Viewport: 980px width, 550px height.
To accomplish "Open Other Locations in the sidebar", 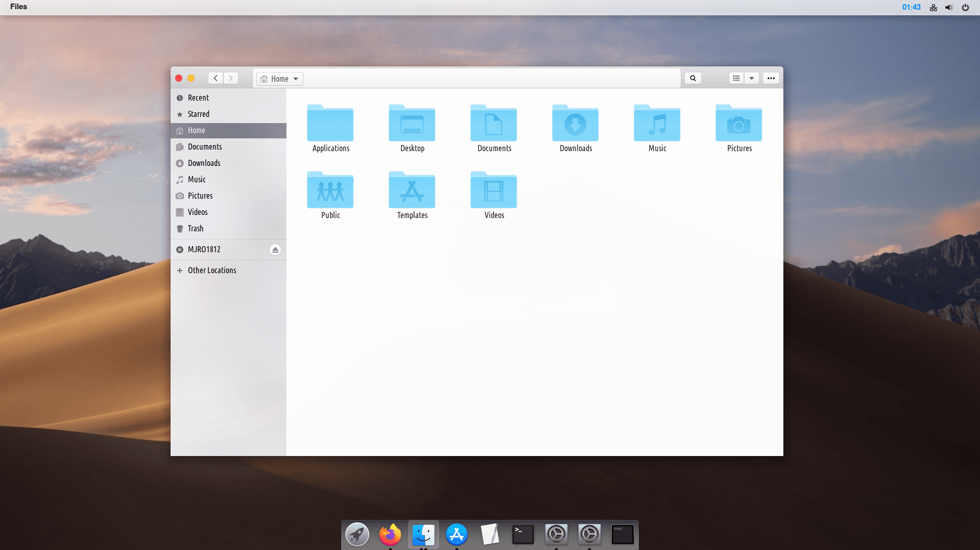I will point(211,270).
